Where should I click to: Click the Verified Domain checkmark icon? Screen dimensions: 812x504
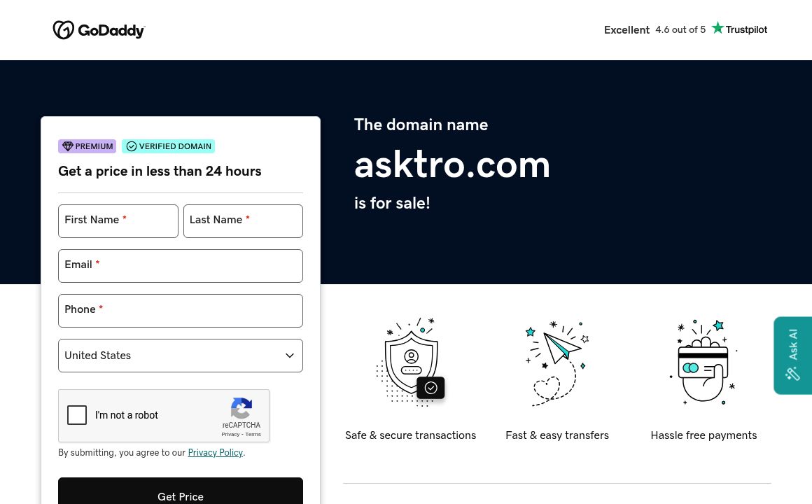click(132, 146)
